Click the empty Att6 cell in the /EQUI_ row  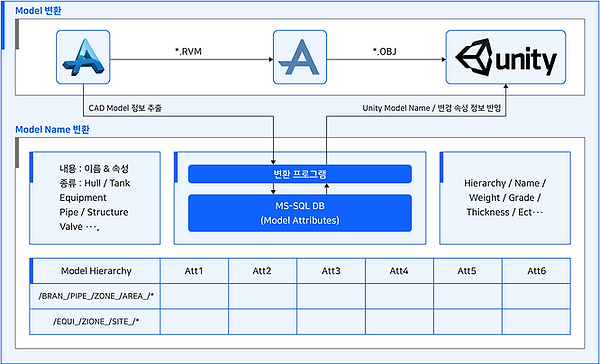(536, 322)
